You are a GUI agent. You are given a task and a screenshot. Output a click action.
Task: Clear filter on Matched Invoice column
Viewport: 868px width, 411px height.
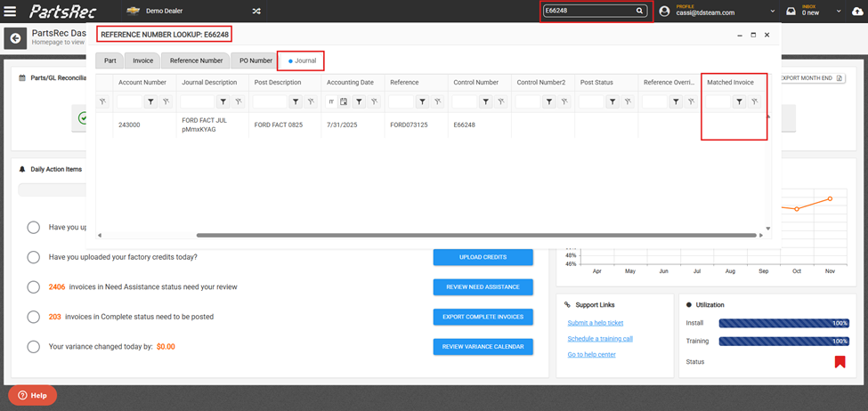[x=755, y=101]
